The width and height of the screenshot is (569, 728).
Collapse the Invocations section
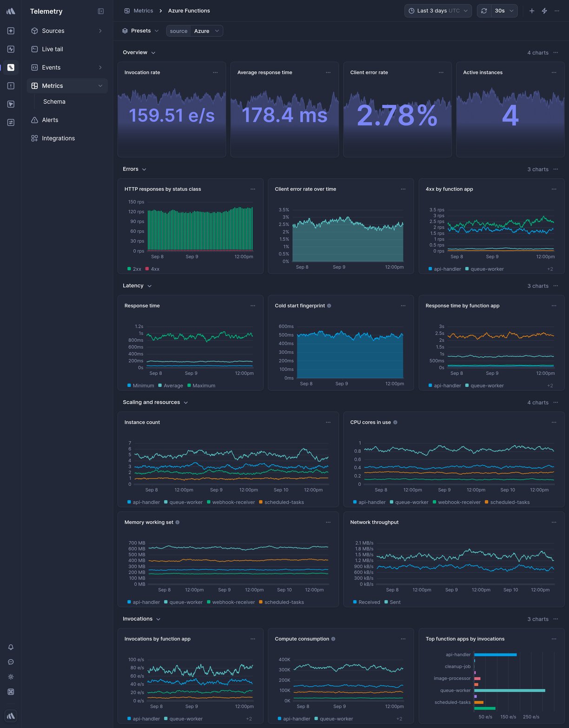coord(141,619)
